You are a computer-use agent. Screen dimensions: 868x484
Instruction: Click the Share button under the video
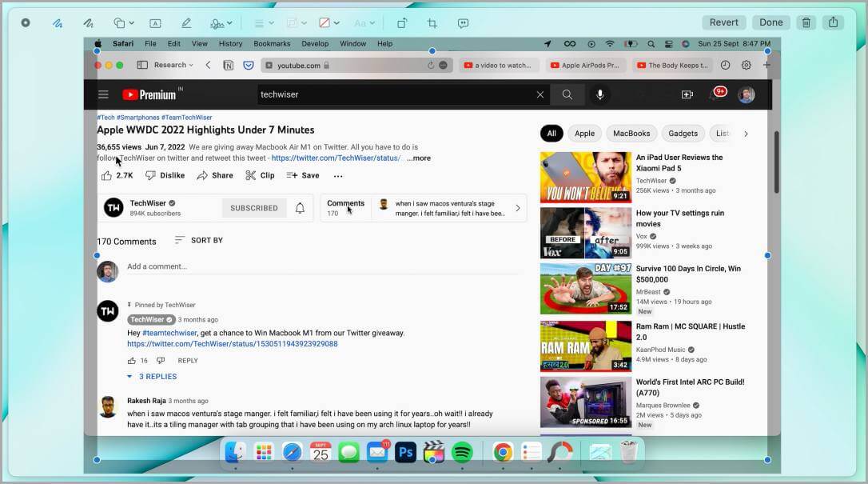pos(215,175)
